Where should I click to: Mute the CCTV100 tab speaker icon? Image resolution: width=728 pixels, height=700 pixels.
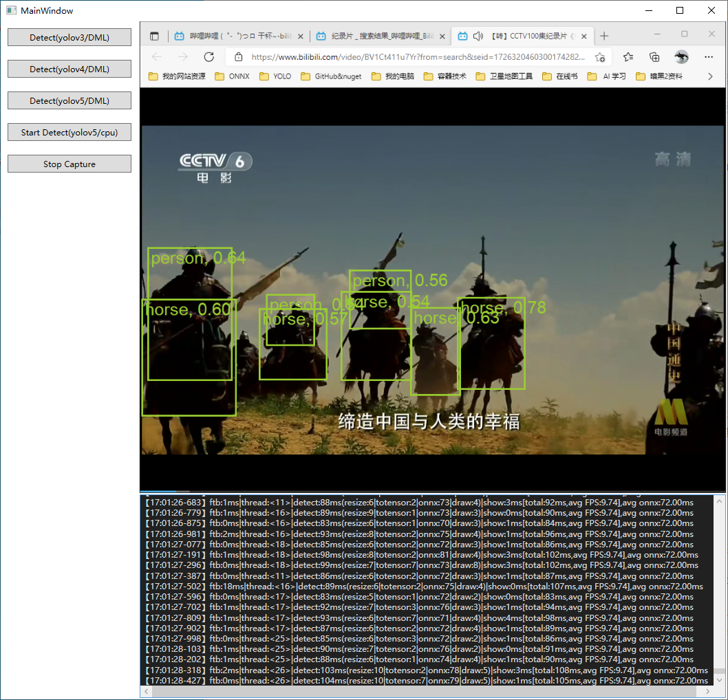(x=478, y=36)
